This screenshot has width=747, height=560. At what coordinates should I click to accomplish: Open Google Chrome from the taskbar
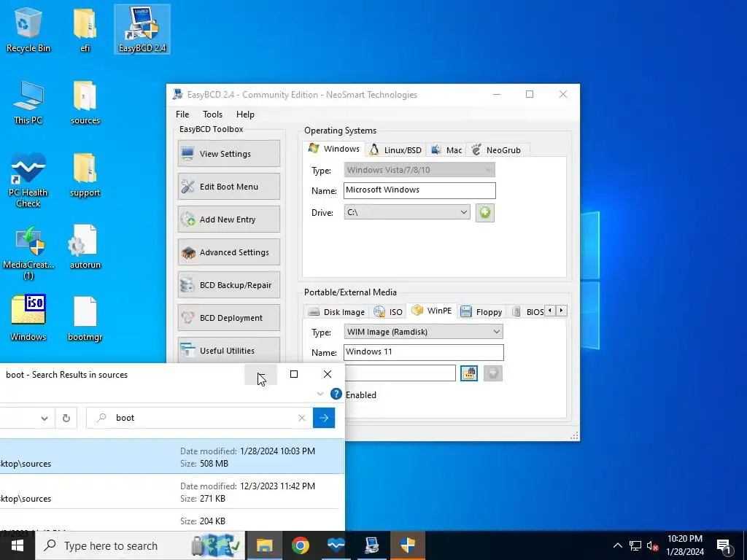pos(300,545)
